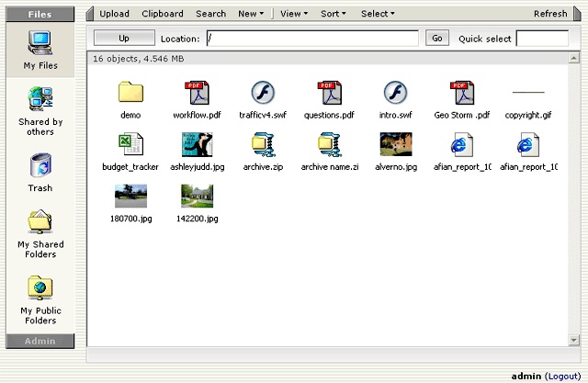
Task: Focus the Location path field
Action: 312,39
